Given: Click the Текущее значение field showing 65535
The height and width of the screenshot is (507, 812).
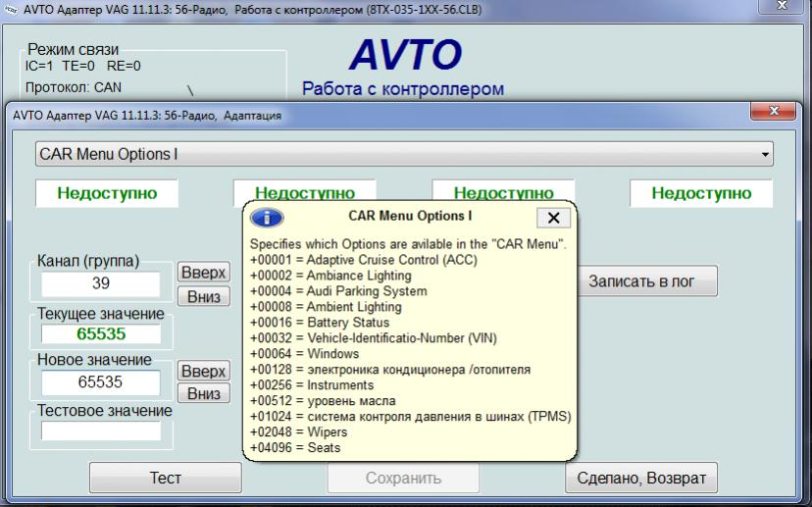Looking at the screenshot, I should (x=101, y=334).
